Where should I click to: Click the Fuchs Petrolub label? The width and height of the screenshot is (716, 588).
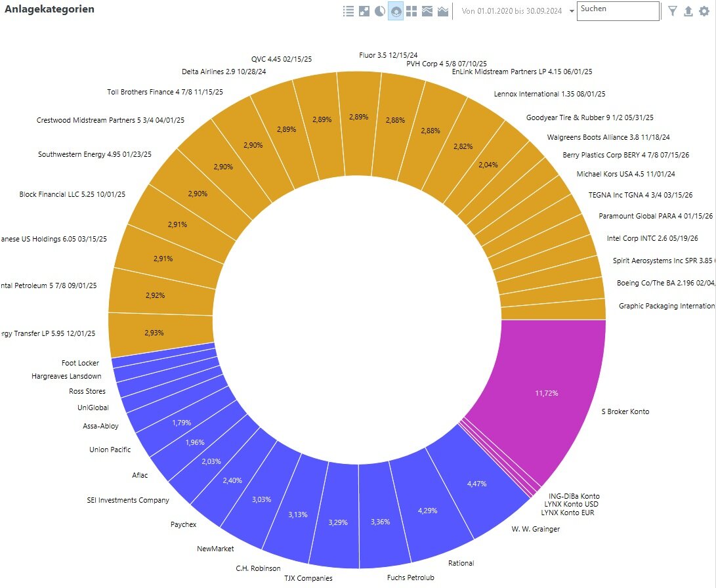(411, 577)
